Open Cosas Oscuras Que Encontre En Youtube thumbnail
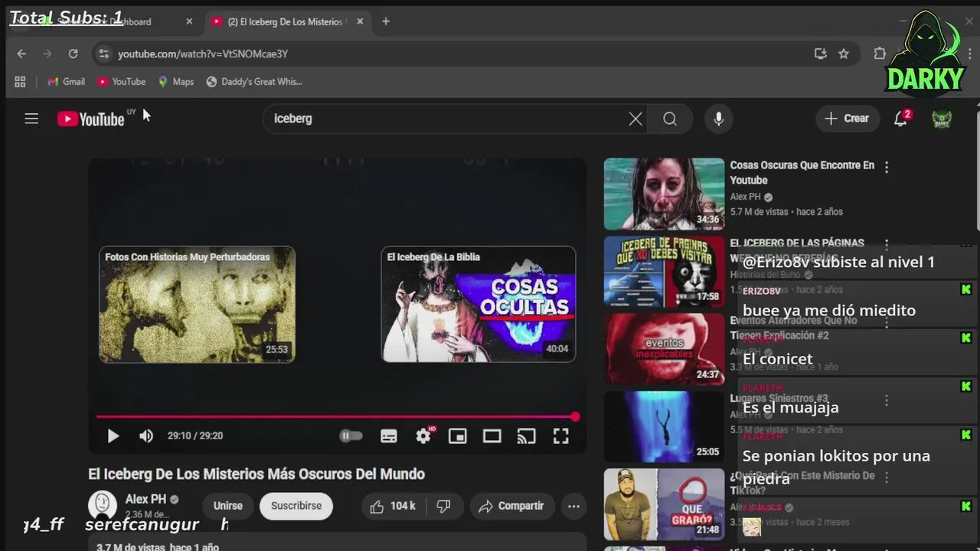Viewport: 980px width, 551px height. [664, 194]
